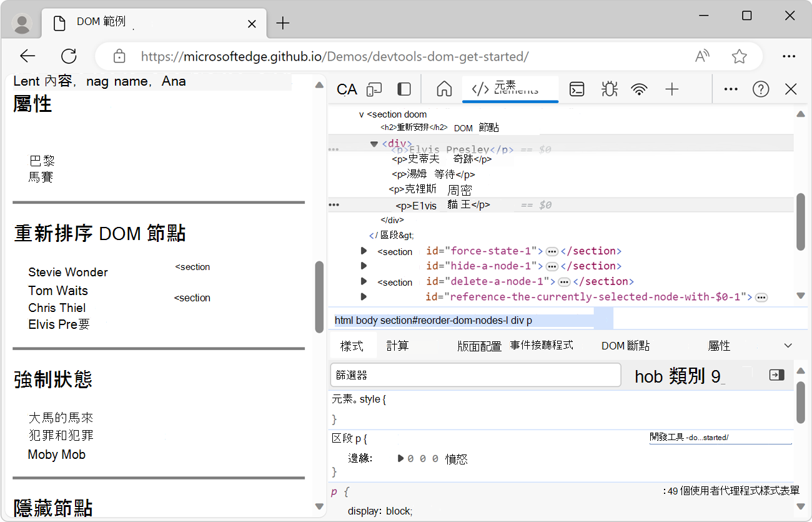Open the Console tool

(x=577, y=89)
